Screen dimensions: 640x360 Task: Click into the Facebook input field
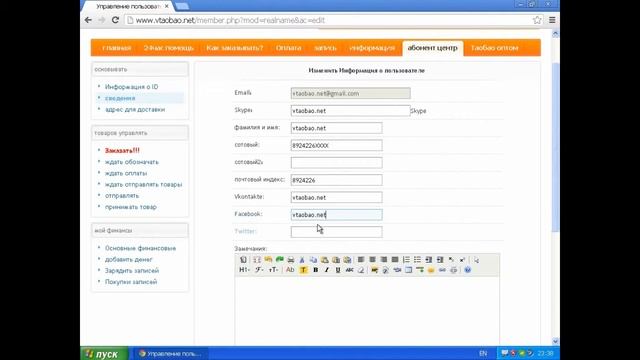[x=336, y=215]
